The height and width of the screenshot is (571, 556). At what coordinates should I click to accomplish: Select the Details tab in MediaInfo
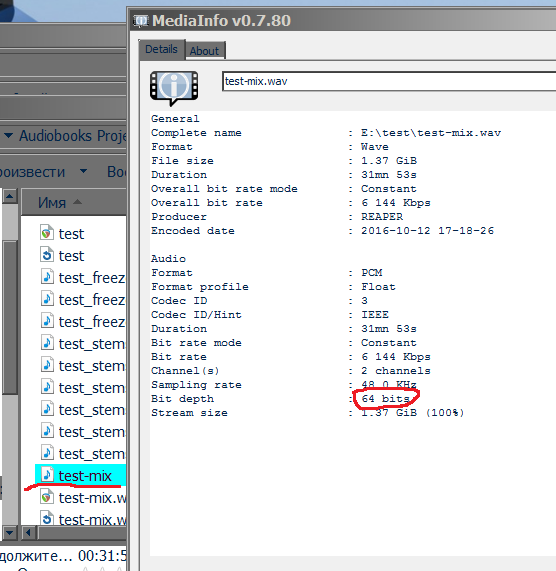[162, 49]
